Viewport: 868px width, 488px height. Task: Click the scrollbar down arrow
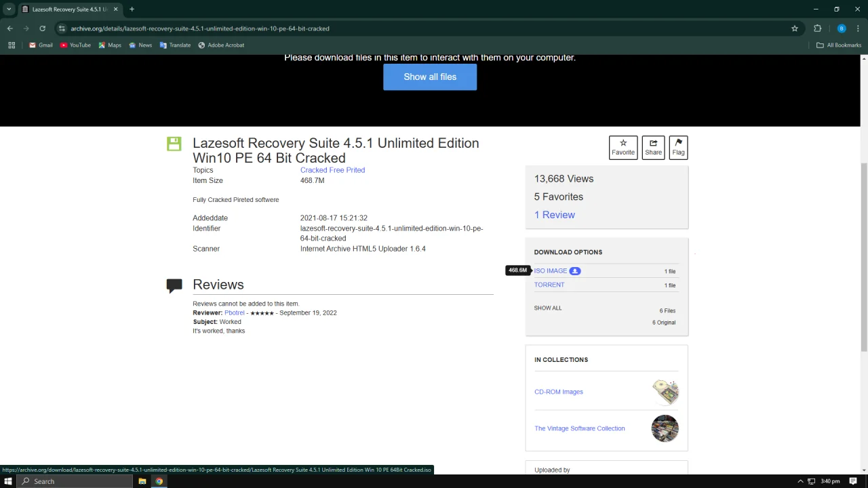[x=864, y=470]
